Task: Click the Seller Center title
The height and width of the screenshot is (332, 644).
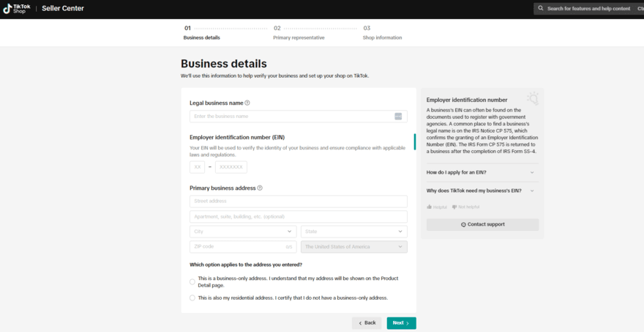Action: [x=63, y=9]
